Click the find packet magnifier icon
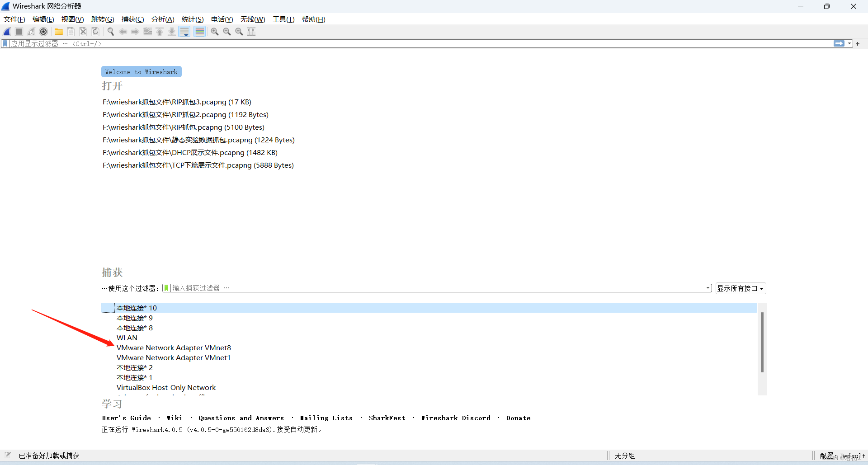This screenshot has height=465, width=868. pos(111,32)
